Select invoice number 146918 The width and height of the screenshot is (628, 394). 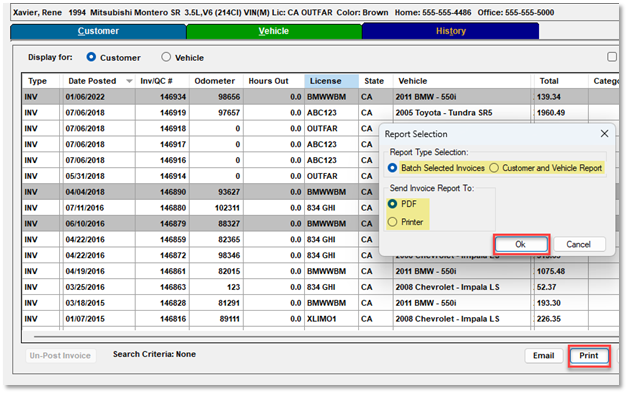pos(173,129)
